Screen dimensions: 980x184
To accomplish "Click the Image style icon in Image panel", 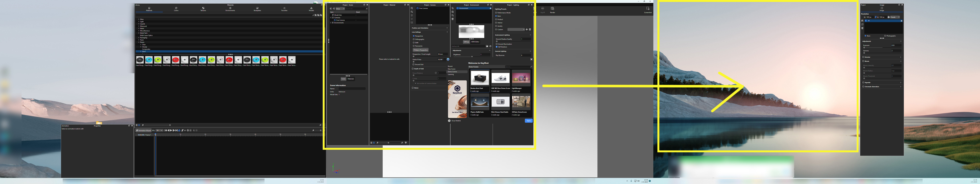I will click(882, 8).
